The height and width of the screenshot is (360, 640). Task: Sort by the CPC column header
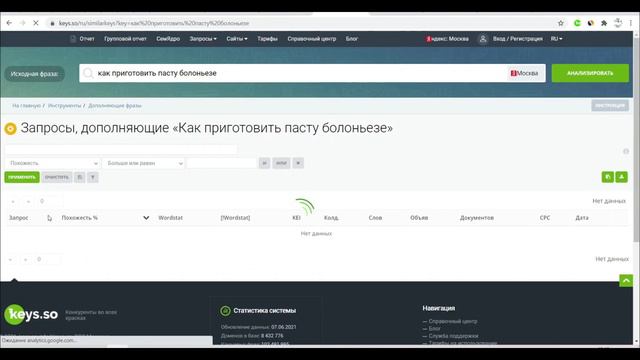coord(545,218)
